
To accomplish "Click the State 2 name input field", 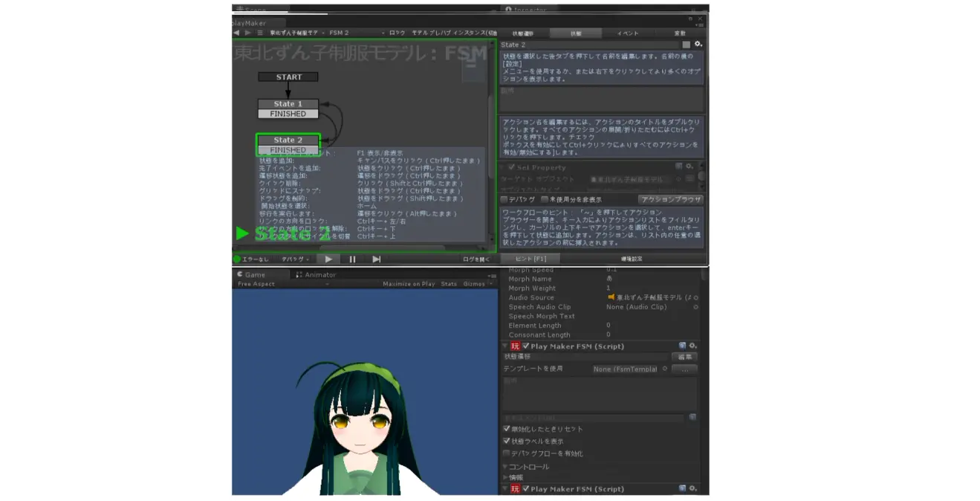I will 590,45.
